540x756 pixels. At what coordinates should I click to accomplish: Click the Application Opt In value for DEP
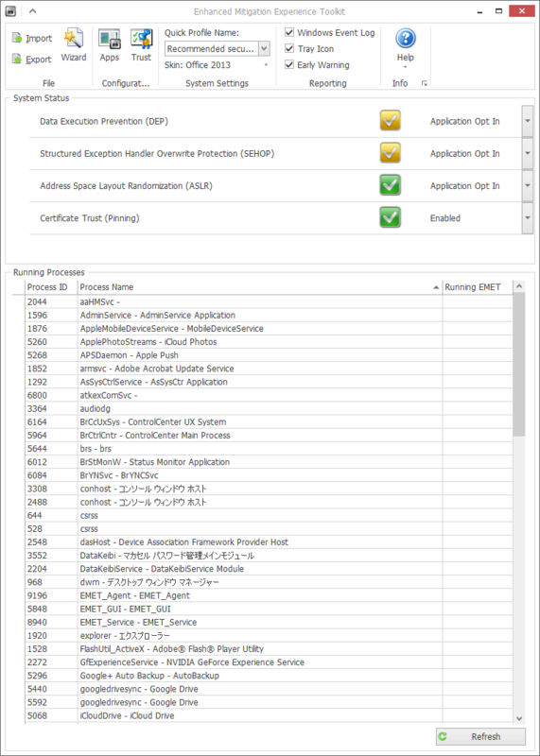[464, 122]
